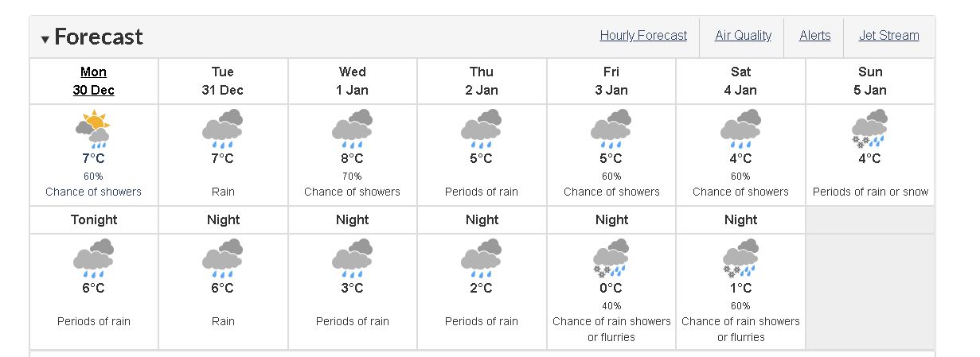Image resolution: width=980 pixels, height=357 pixels.
Task: Click the Tonight rain cloud icon
Action: (93, 259)
